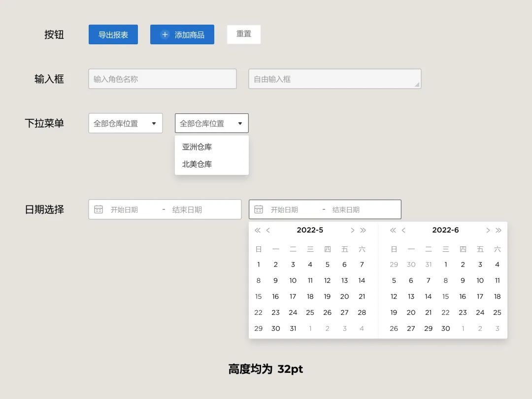This screenshot has width=532, height=399.
Task: Select greyed day 29 in 2022-6 first row
Action: point(394,265)
